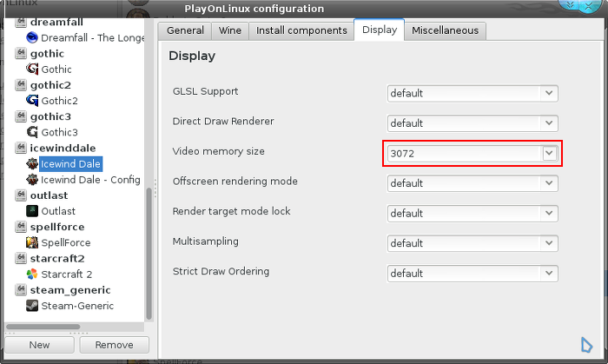Open the Strict Draw Ordering dropdown
The height and width of the screenshot is (364, 608).
[x=473, y=274]
